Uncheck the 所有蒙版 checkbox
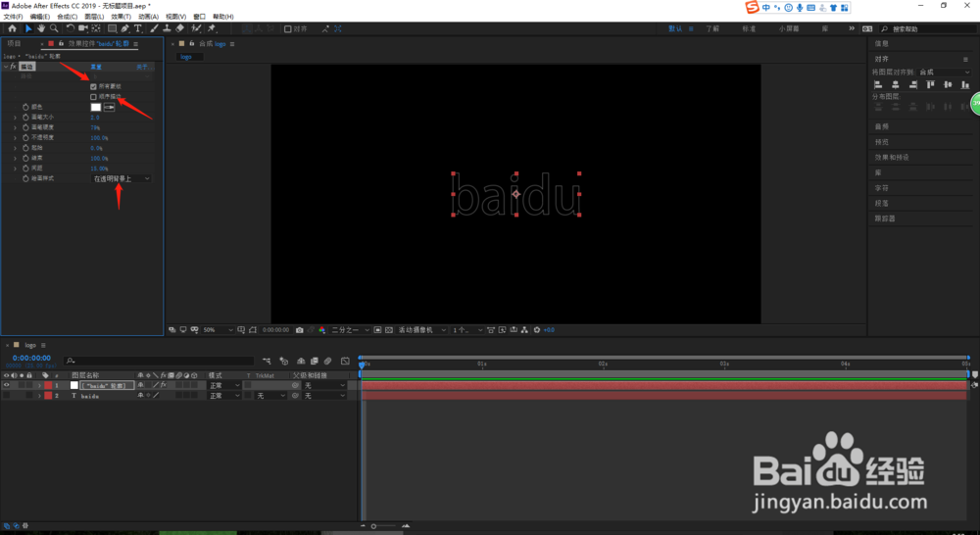The height and width of the screenshot is (535, 980). pyautogui.click(x=94, y=86)
